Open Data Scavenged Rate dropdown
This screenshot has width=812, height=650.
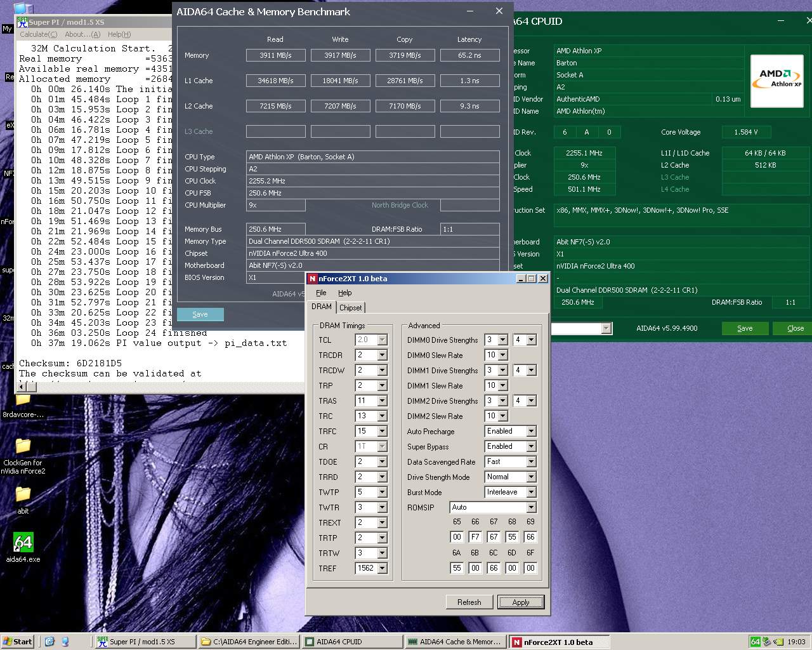pyautogui.click(x=531, y=462)
